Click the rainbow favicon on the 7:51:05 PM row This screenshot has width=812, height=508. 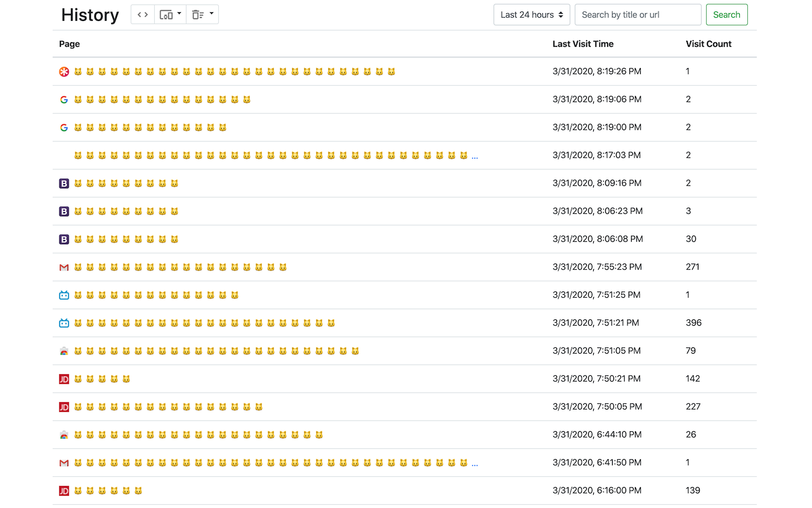[x=64, y=351]
